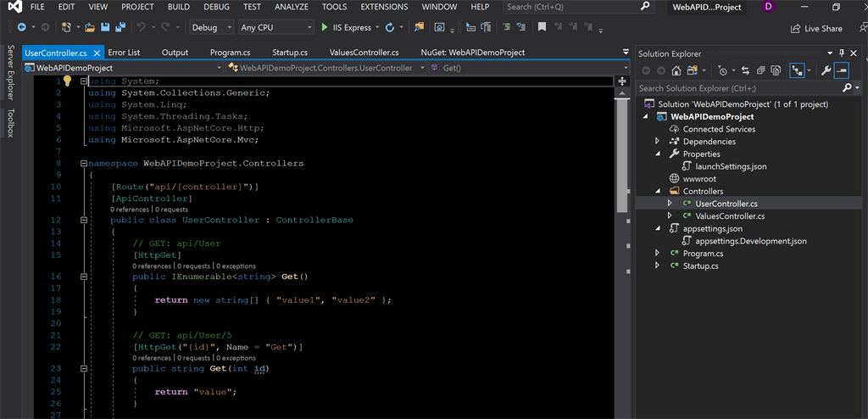Expand the Program.cs tree node
868x419 pixels.
pos(658,254)
